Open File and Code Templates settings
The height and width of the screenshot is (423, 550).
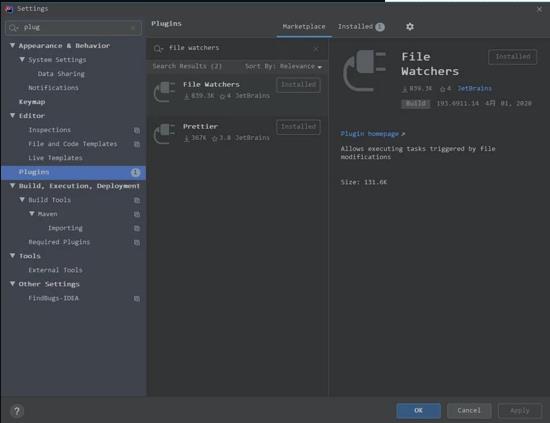(x=73, y=144)
